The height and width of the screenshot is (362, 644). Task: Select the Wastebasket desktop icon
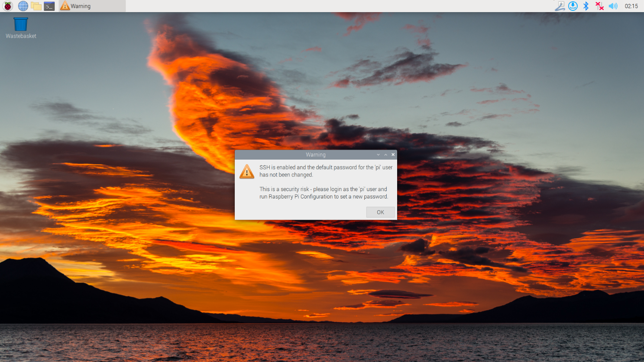[21, 25]
